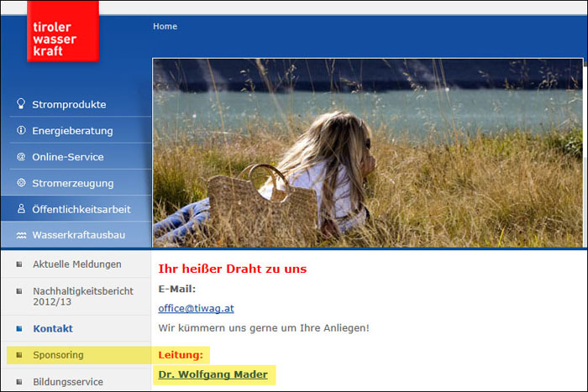This screenshot has width=588, height=392.
Task: Click the tiroler wasser kraft logo
Action: (63, 32)
